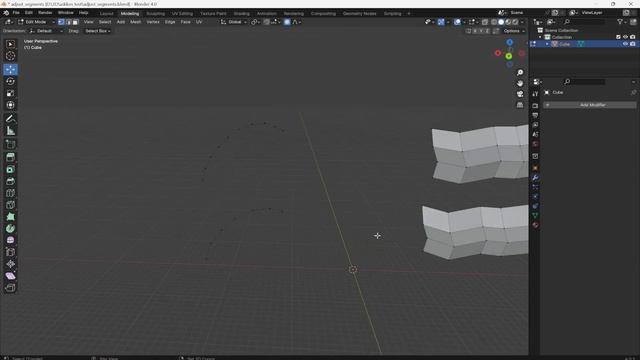Screen dimensions: 640x360
Task: Select the Rip Region tool
Action: pos(11,287)
